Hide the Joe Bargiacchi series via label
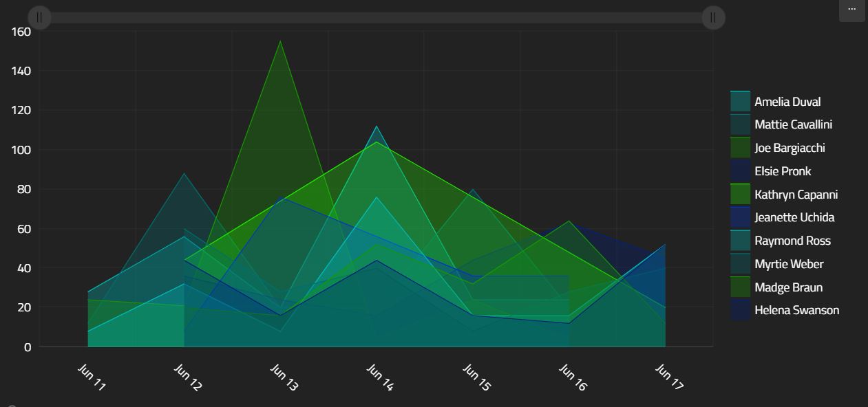Viewport: 868px width, 407px height. 789,148
